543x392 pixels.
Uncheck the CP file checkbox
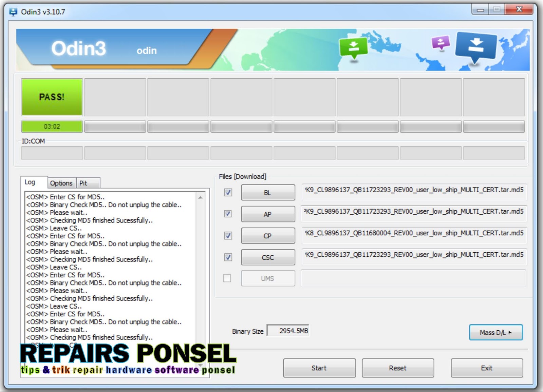click(228, 236)
